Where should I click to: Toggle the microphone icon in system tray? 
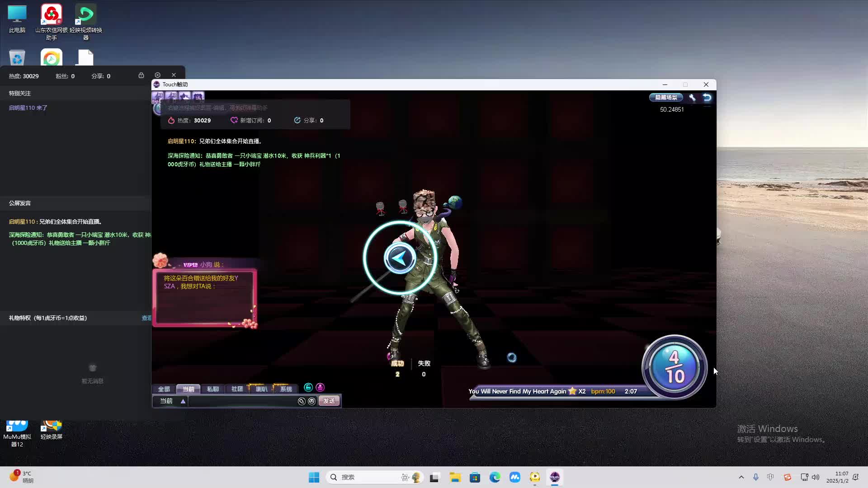coord(755,477)
